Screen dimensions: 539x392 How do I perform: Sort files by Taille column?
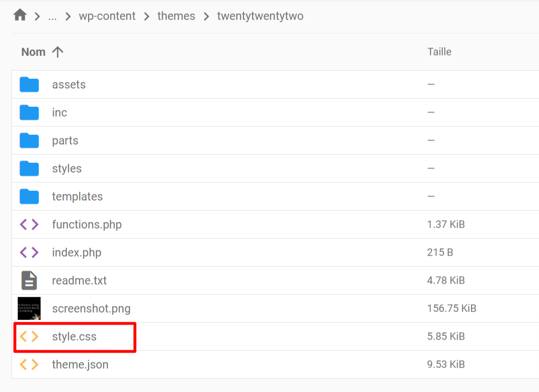click(439, 52)
